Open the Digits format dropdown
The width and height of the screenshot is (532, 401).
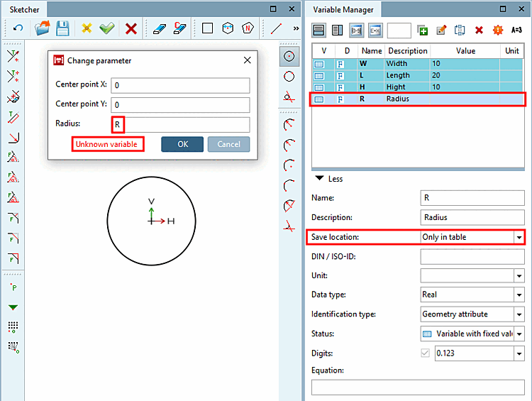519,353
